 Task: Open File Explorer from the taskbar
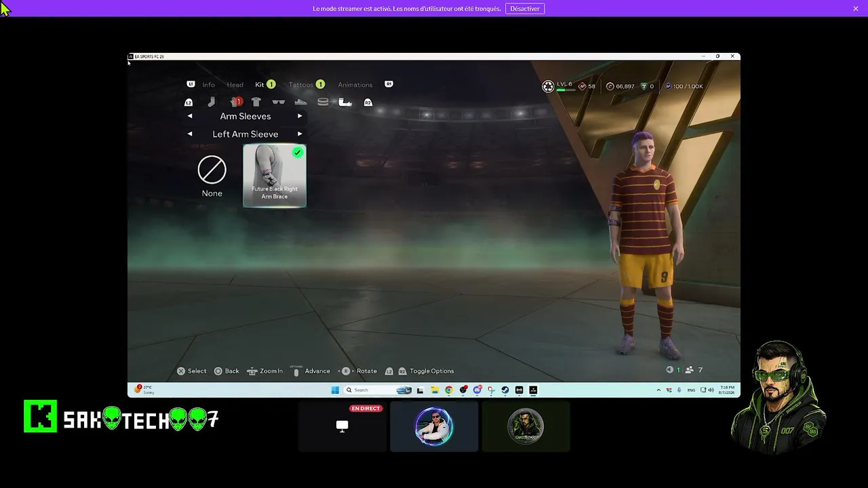coord(435,390)
